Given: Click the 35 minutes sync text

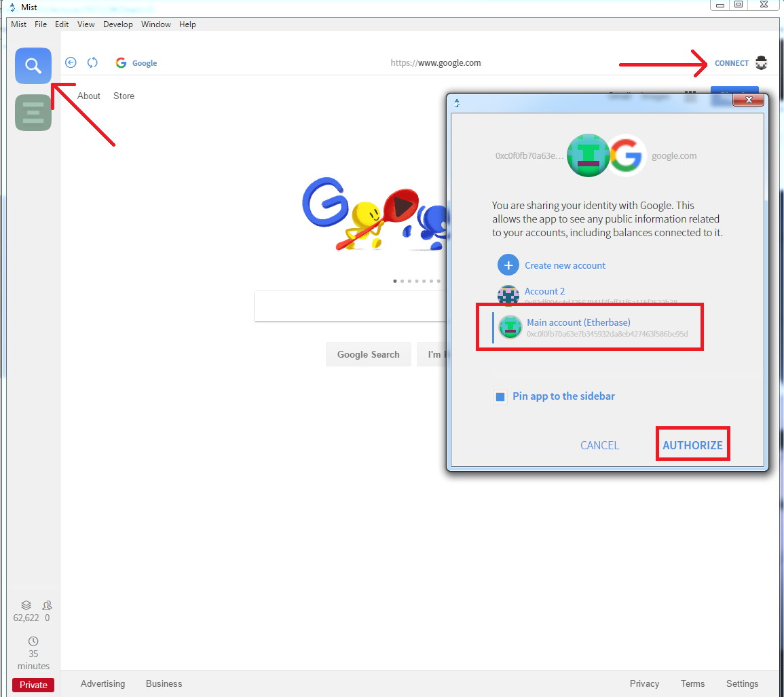Looking at the screenshot, I should 33,660.
